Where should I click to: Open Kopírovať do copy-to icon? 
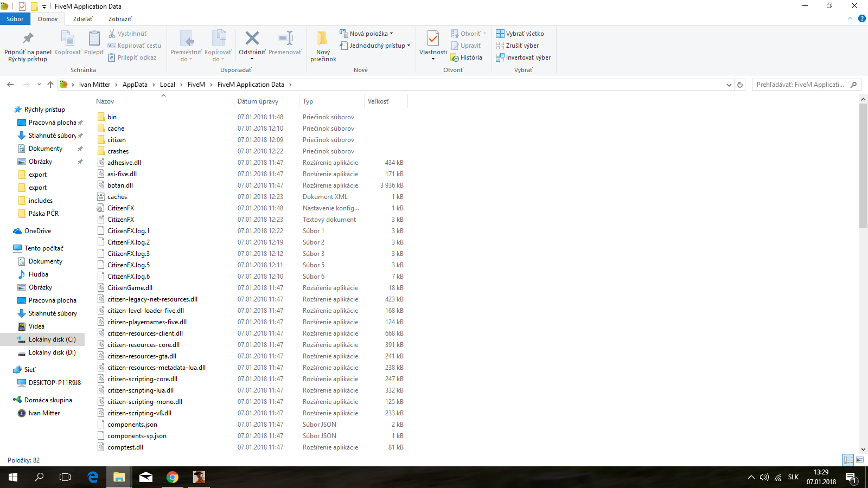[x=218, y=38]
